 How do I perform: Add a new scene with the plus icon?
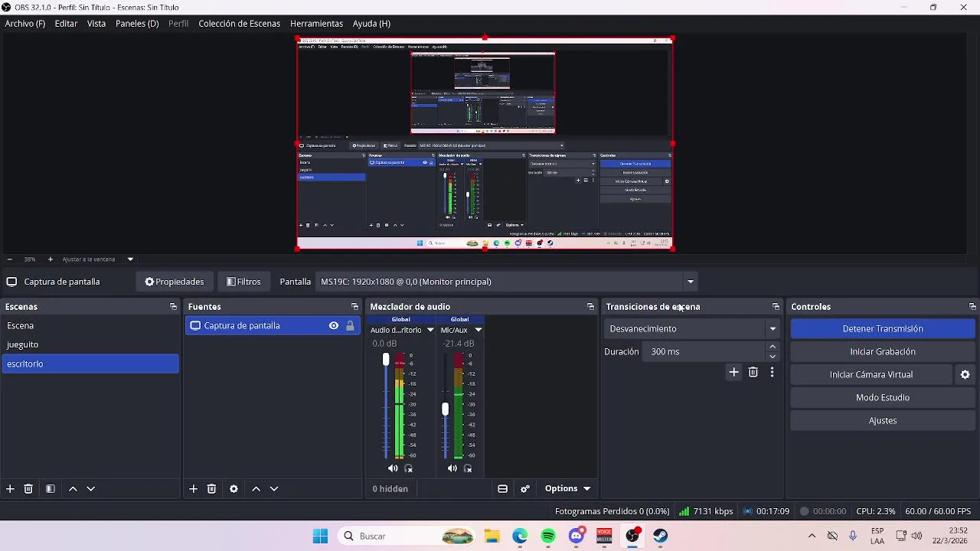[x=10, y=488]
